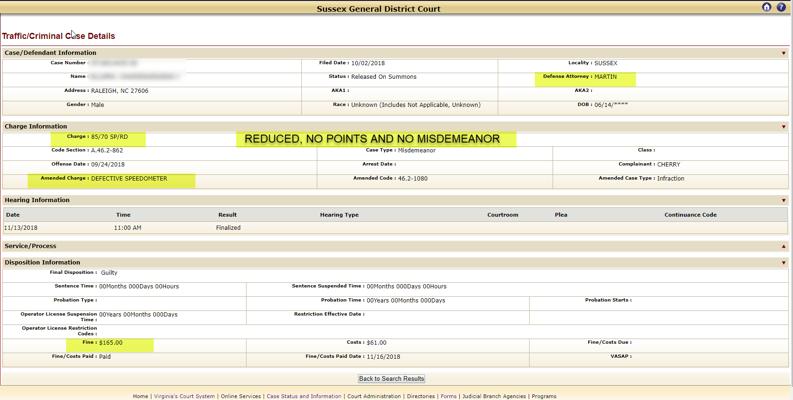Collapse the Case/Defendant Information section
The width and height of the screenshot is (793, 400).
[783, 53]
